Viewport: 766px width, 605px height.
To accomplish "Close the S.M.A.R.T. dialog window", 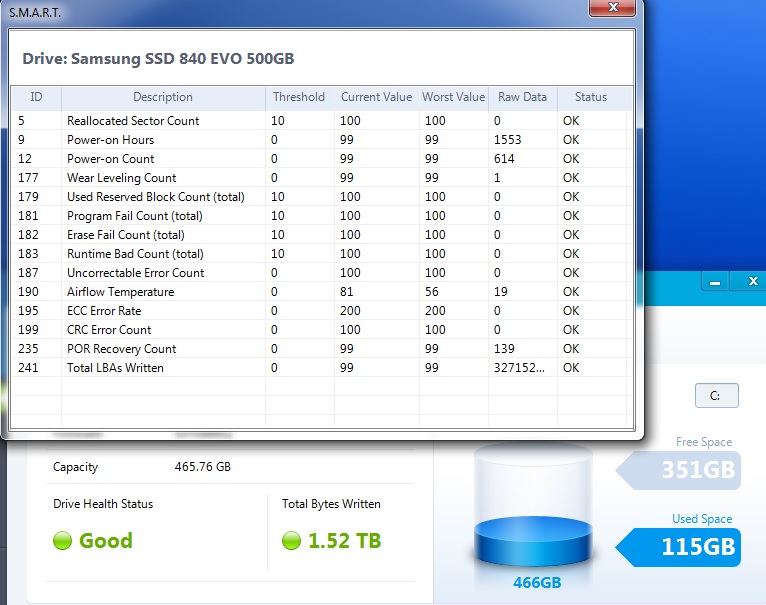I will click(613, 8).
